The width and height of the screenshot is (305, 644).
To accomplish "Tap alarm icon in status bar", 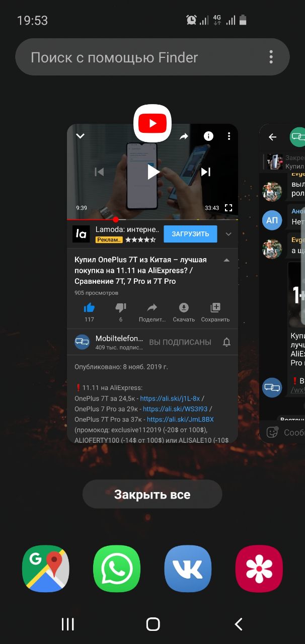I will click(x=191, y=20).
